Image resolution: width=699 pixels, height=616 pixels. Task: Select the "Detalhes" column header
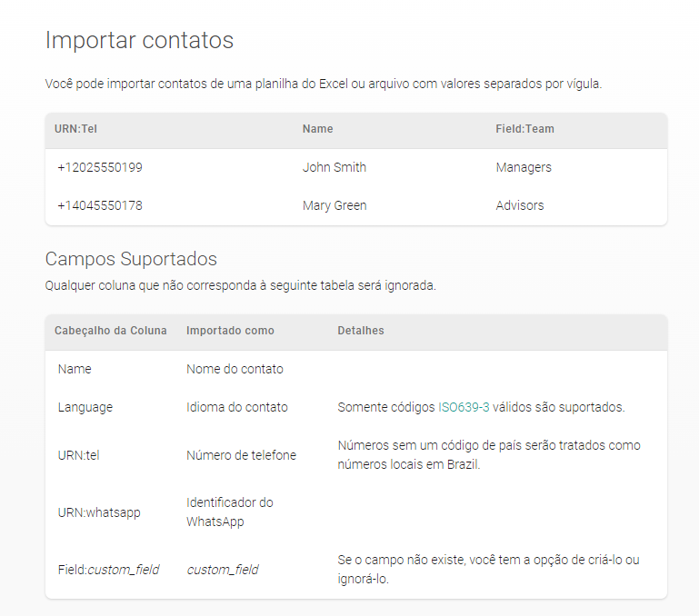(x=361, y=331)
